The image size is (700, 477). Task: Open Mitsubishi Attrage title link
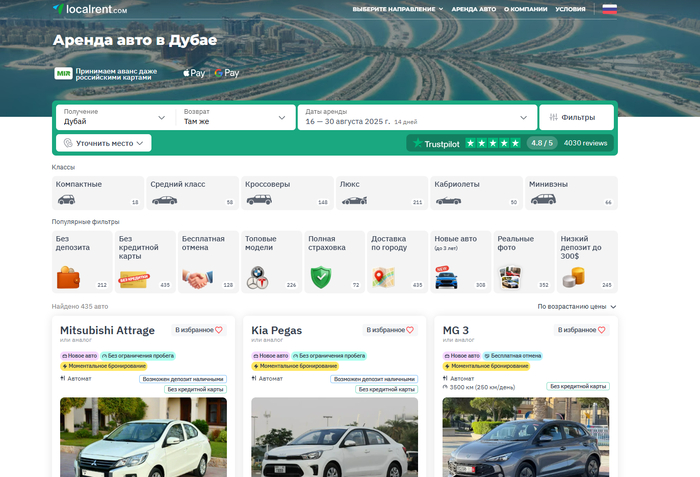click(x=107, y=330)
